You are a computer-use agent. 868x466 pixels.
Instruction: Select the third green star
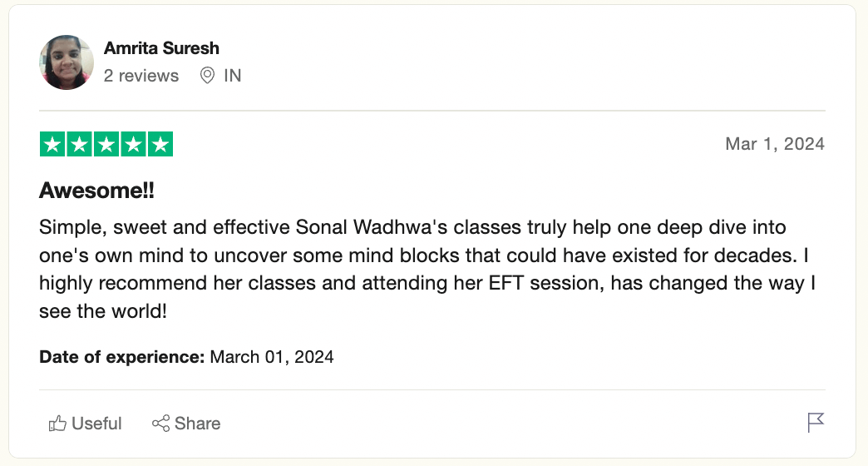point(106,144)
